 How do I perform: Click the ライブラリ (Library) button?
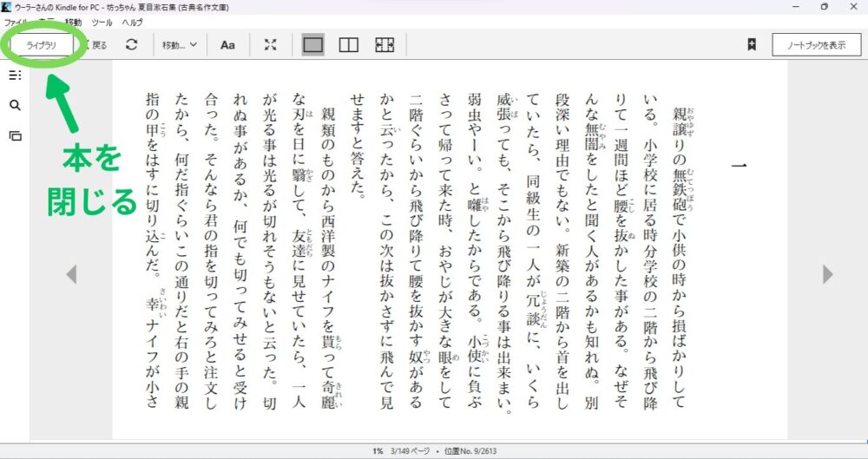click(42, 45)
